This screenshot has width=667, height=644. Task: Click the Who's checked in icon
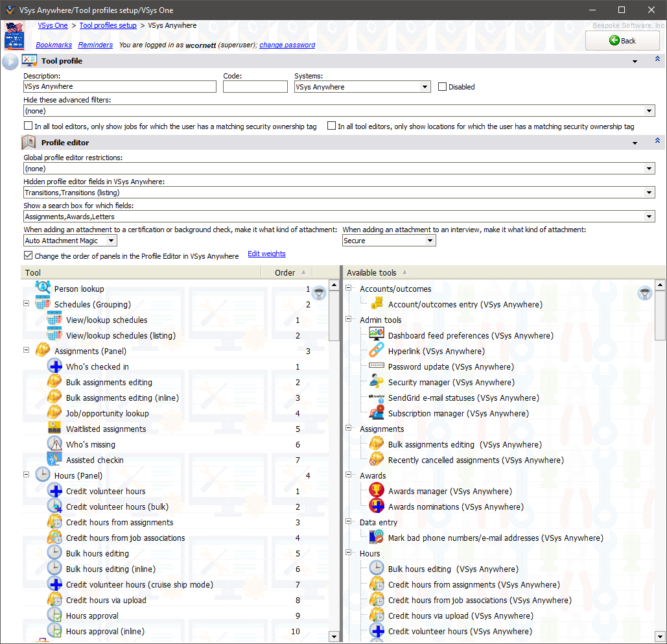point(54,366)
